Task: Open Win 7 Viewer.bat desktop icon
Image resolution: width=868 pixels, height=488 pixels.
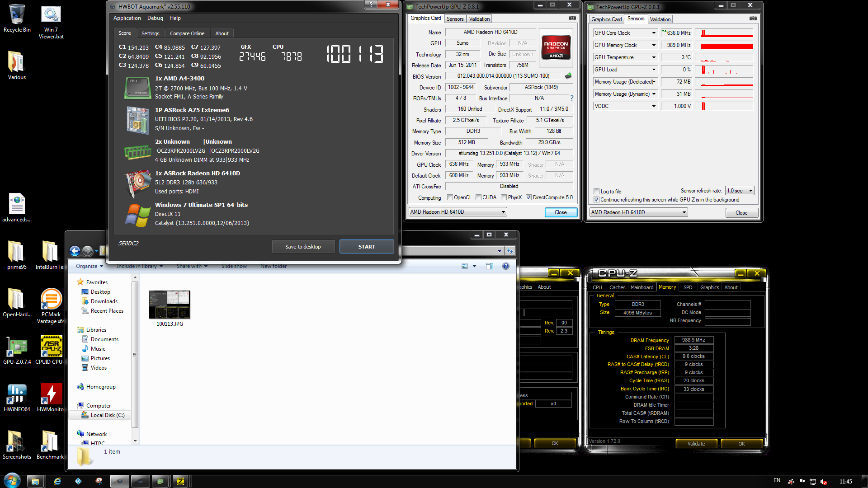Action: pos(51,22)
